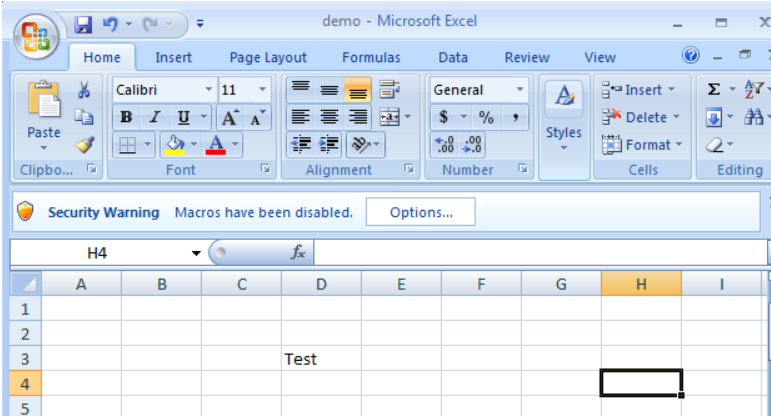Viewport: 771px width, 416px height.
Task: Increase font size with Grow Font
Action: pyautogui.click(x=230, y=118)
